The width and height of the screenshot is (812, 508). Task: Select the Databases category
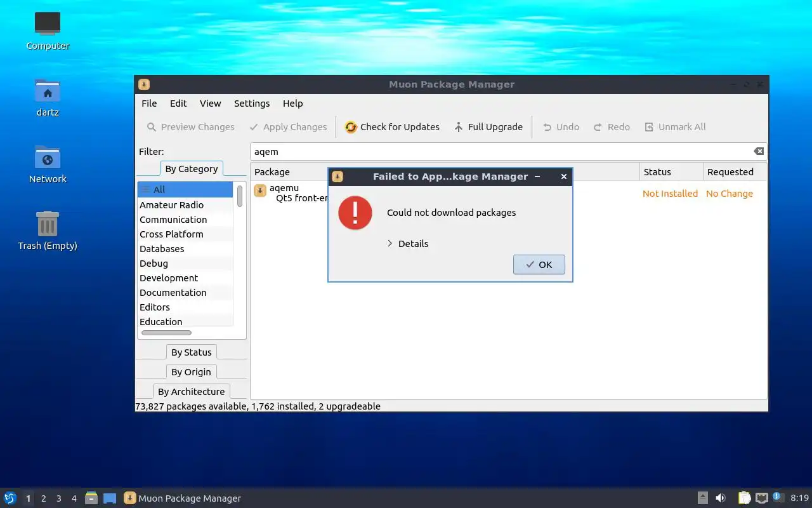click(185, 249)
